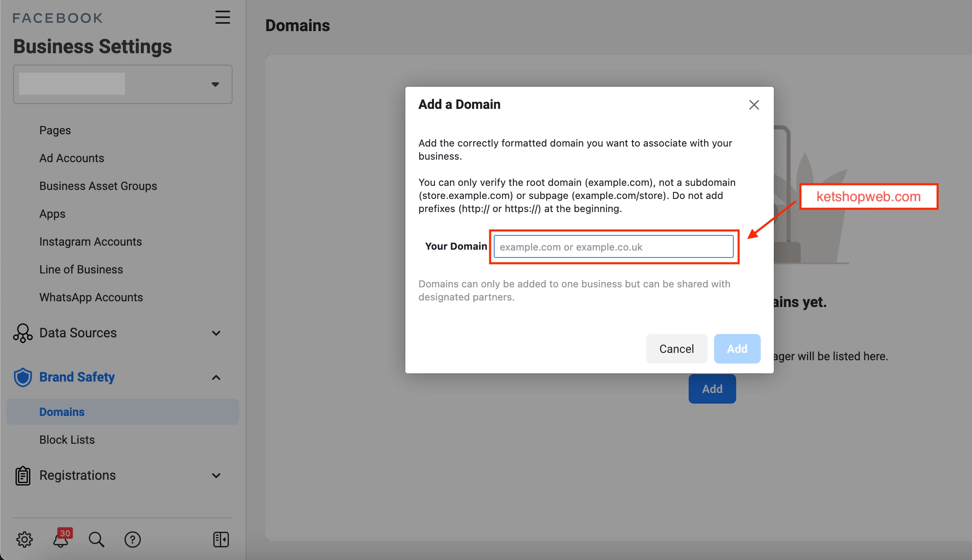The image size is (972, 560).
Task: Expand the Data Sources section chevron
Action: (216, 333)
